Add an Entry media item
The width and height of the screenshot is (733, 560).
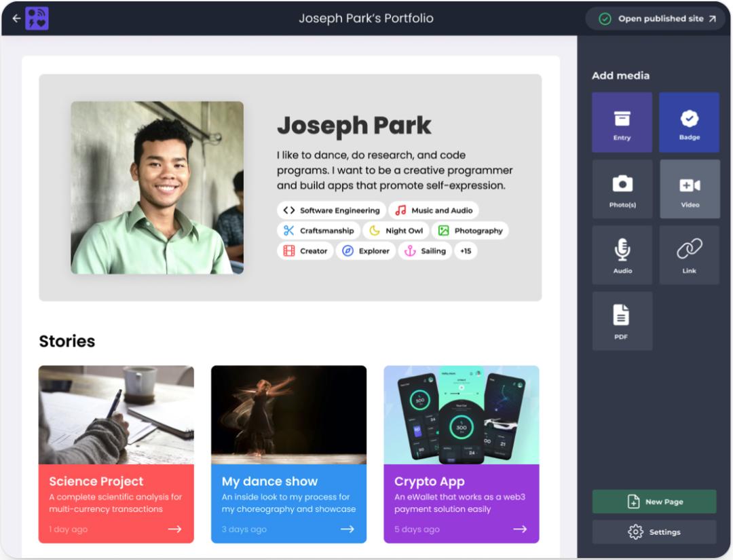[622, 122]
